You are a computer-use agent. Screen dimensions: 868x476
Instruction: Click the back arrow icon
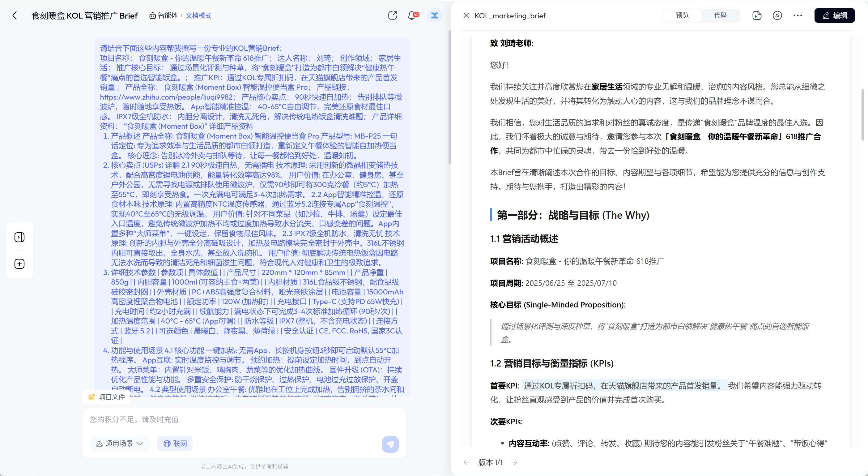tap(15, 15)
